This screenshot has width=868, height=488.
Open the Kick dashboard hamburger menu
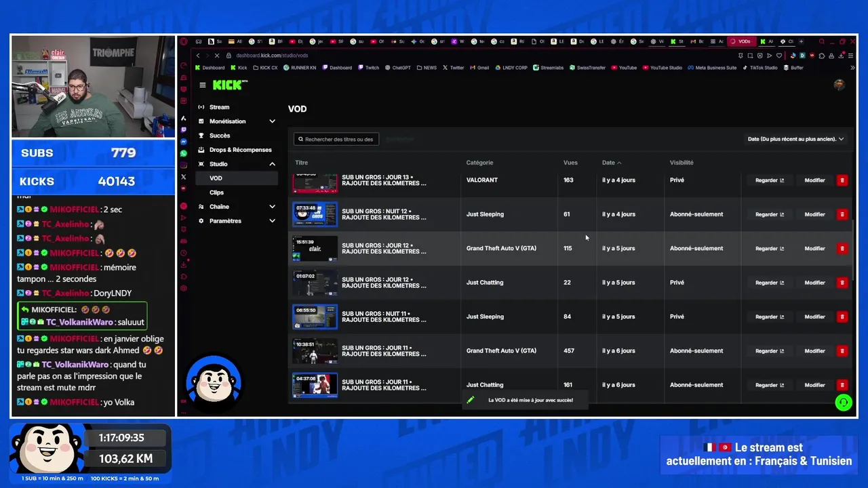(202, 85)
